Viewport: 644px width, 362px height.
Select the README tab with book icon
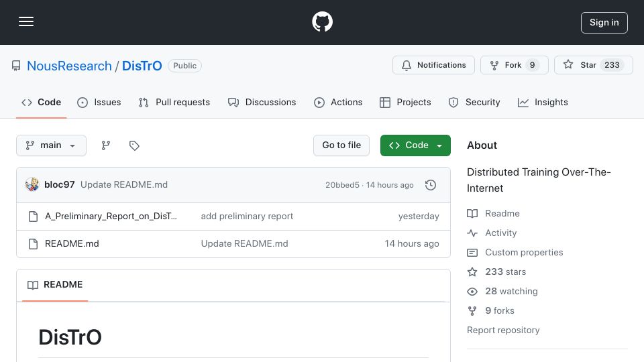pos(55,285)
